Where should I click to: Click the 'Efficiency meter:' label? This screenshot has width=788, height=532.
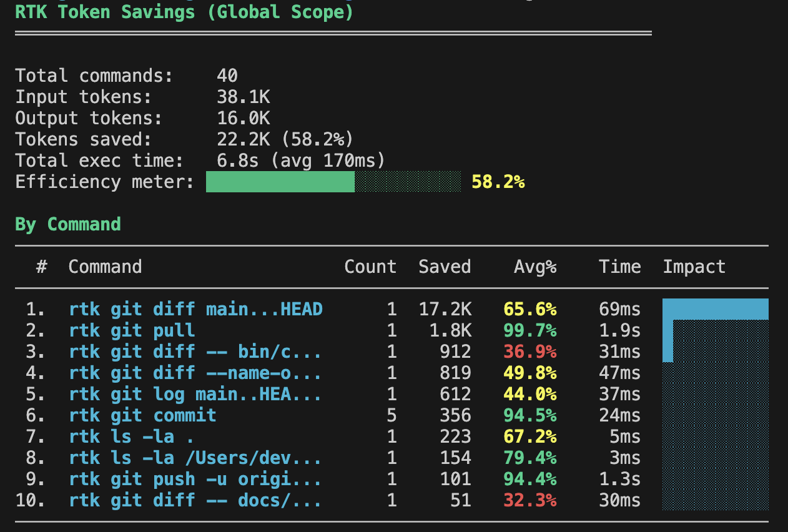pos(104,182)
